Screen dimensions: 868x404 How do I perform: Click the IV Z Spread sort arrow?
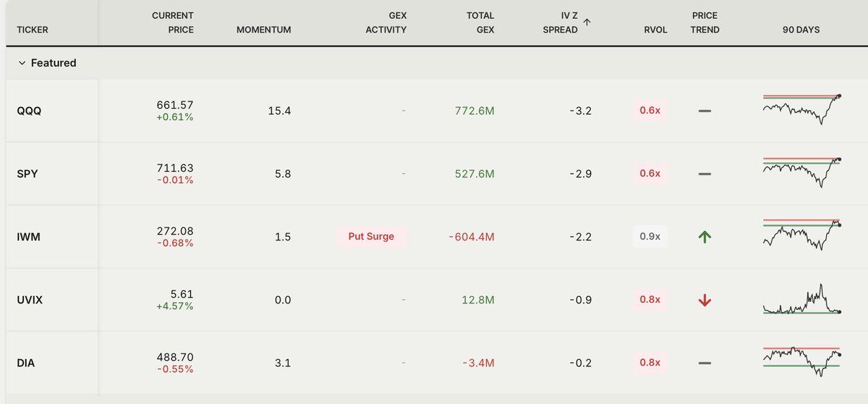pos(587,22)
